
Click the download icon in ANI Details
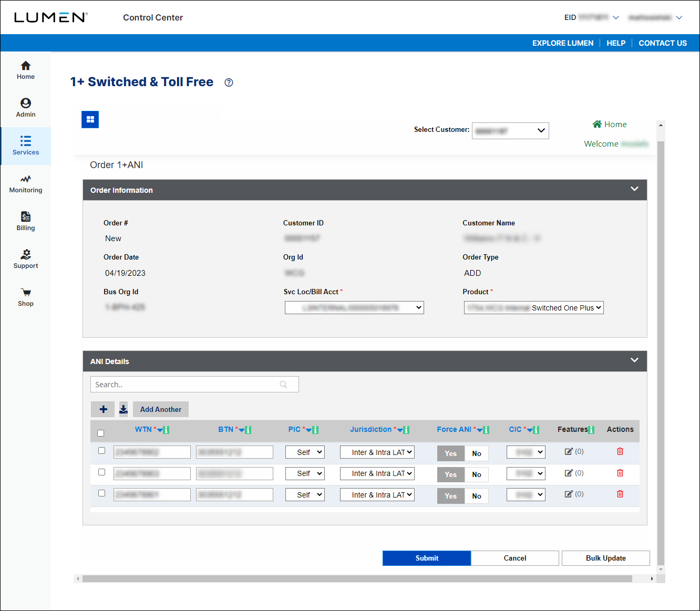(x=123, y=409)
